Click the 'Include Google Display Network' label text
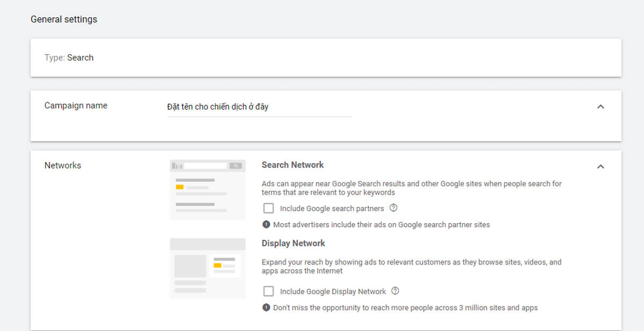Screen dimensions: 644x331 333,292
